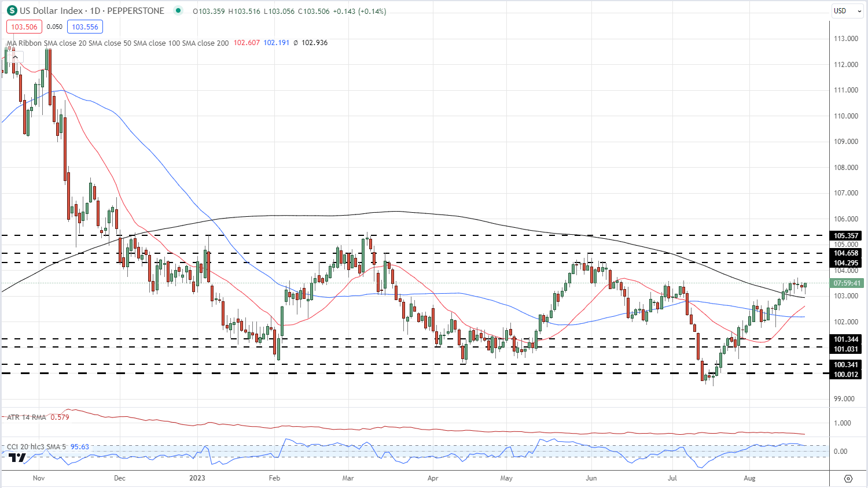Image resolution: width=868 pixels, height=488 pixels.
Task: Click the 100.012 price level label
Action: tap(846, 375)
